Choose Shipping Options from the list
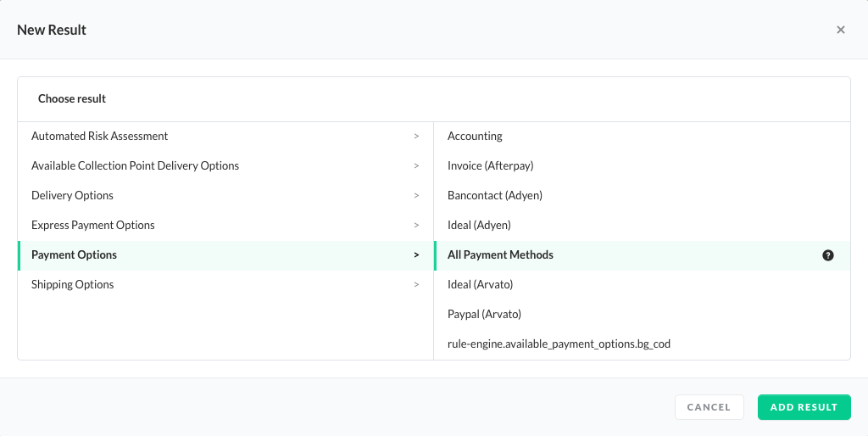The height and width of the screenshot is (436, 868). coord(73,284)
